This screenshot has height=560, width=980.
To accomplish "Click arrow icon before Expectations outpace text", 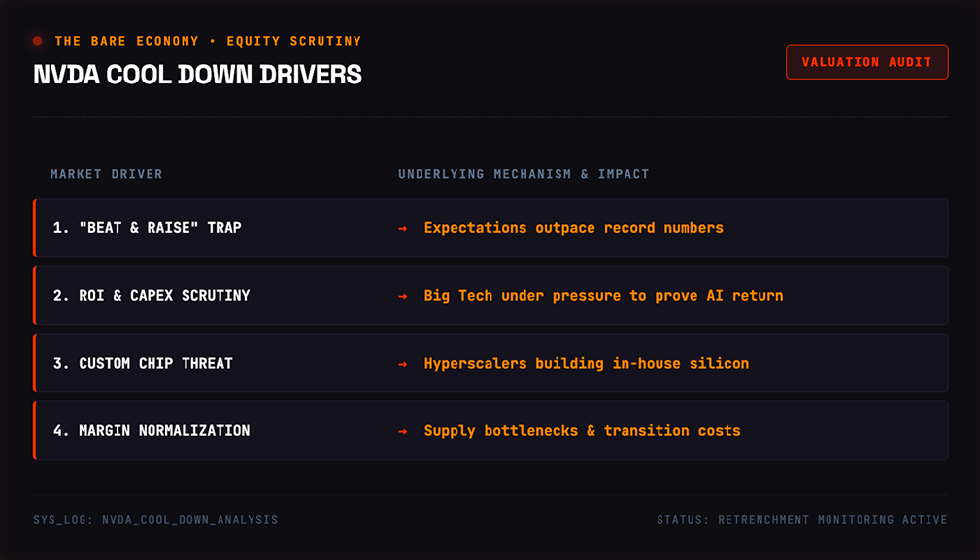I will (402, 228).
